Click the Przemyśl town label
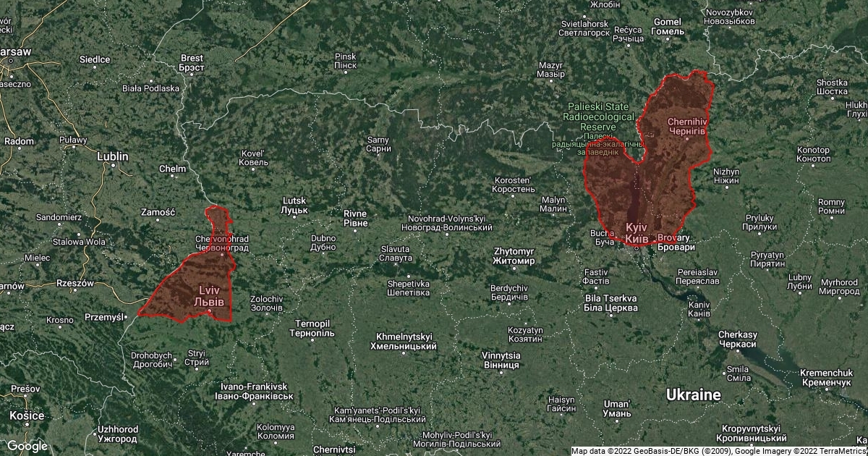The width and height of the screenshot is (868, 456). (x=106, y=317)
